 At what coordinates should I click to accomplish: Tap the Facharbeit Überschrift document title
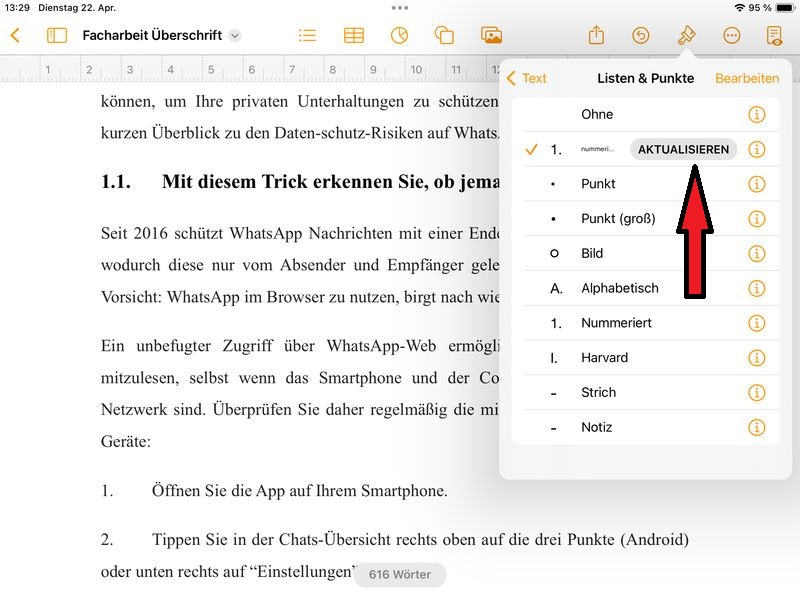tap(152, 35)
